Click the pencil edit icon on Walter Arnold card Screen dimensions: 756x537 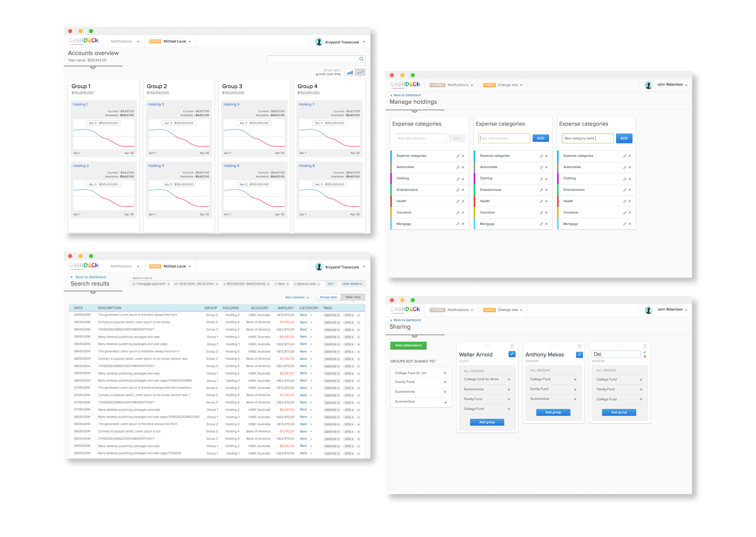click(x=512, y=354)
